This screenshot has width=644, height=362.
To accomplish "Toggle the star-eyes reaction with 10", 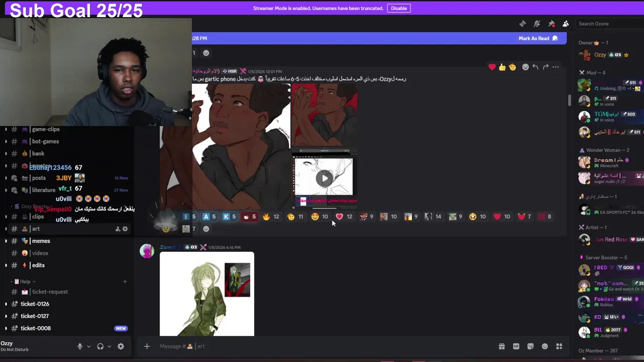I will click(x=319, y=217).
